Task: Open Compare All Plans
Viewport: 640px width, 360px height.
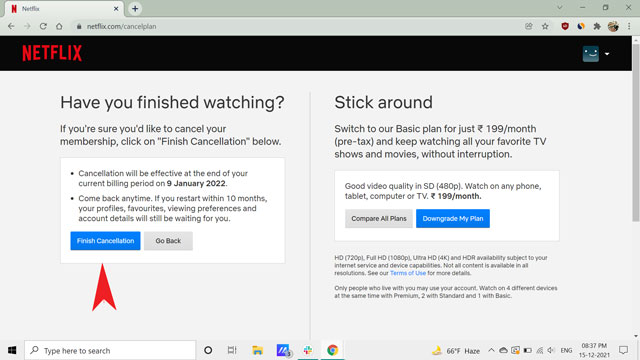Action: click(379, 218)
